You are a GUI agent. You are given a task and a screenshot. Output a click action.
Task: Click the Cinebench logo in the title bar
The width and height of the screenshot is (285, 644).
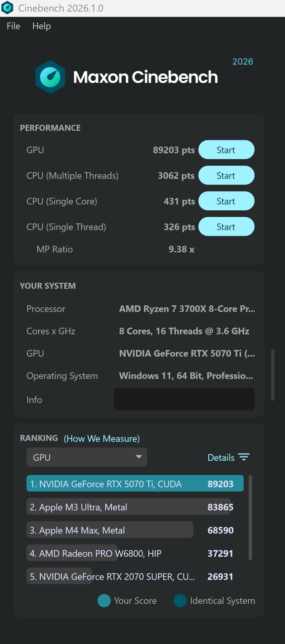[7, 8]
